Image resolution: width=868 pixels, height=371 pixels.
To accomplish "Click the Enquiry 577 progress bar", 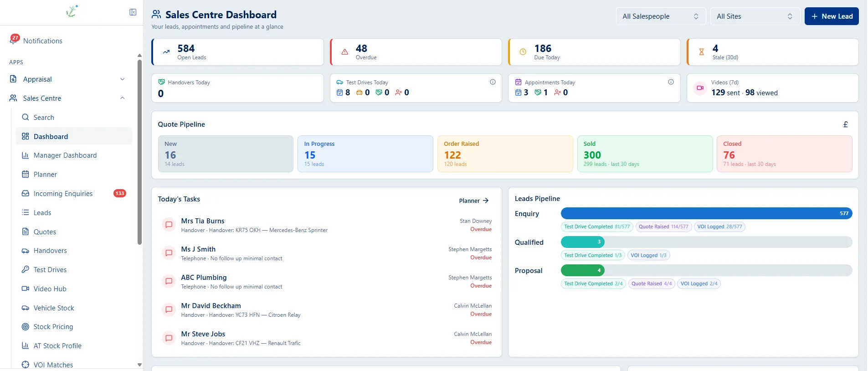I will 706,213.
